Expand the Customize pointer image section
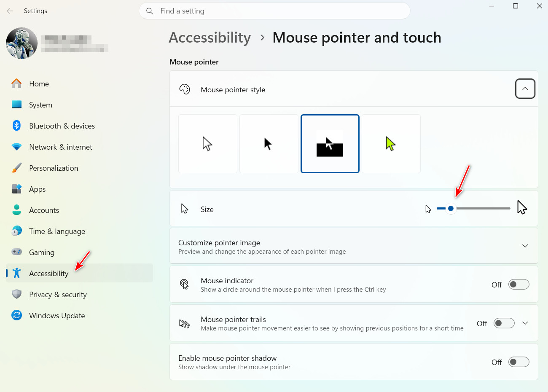Viewport: 548px width, 392px height. tap(525, 246)
